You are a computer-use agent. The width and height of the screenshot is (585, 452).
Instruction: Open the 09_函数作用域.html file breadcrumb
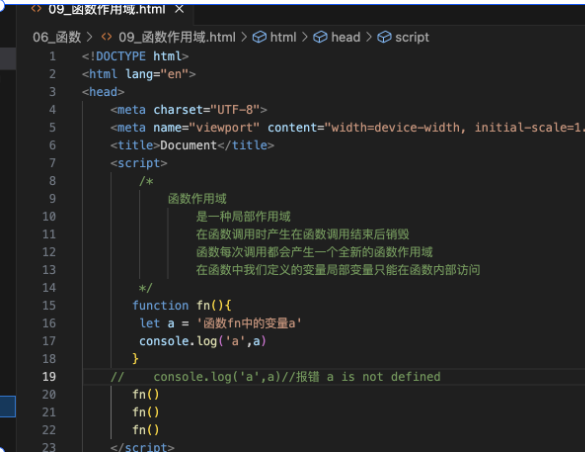pyautogui.click(x=177, y=37)
